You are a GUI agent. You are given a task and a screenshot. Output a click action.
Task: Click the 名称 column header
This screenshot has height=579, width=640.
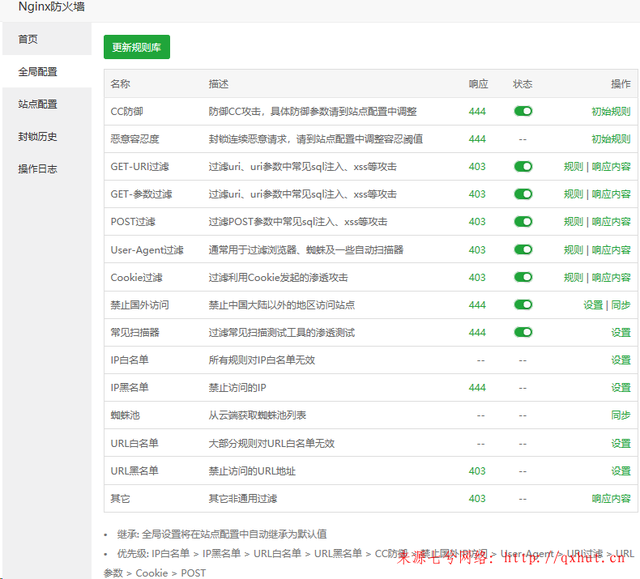[x=120, y=84]
